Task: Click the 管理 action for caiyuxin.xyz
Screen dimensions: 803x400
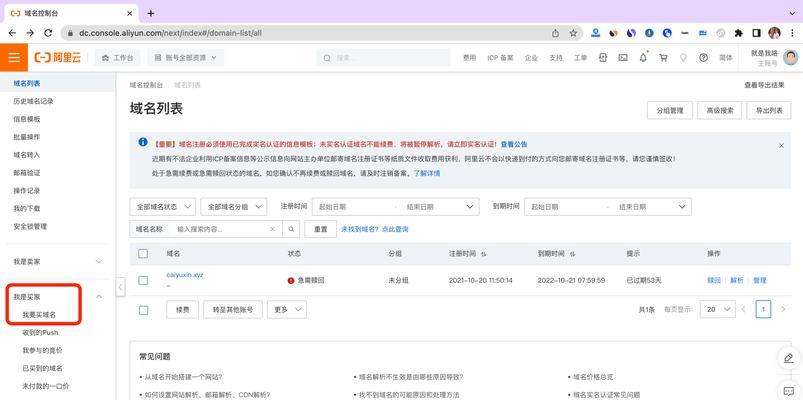Action: point(759,280)
